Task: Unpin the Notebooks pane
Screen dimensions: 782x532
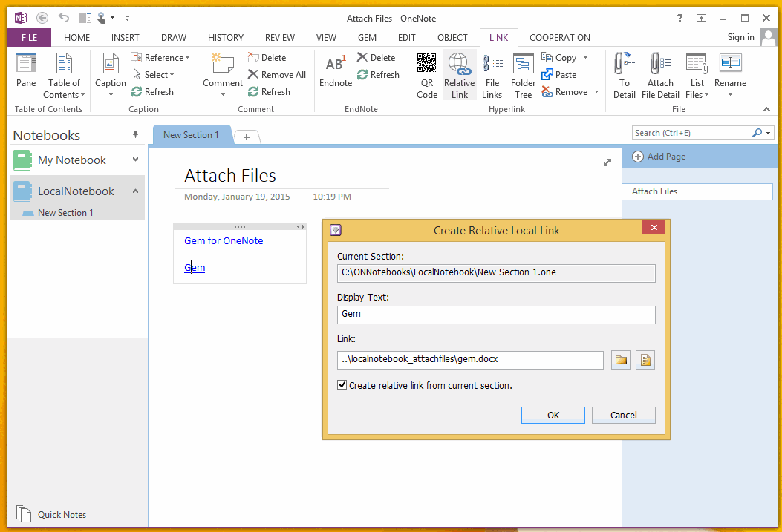Action: point(135,134)
